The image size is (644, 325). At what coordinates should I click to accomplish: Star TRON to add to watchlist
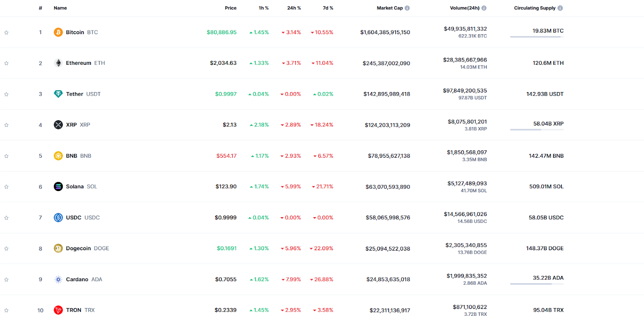[6, 310]
